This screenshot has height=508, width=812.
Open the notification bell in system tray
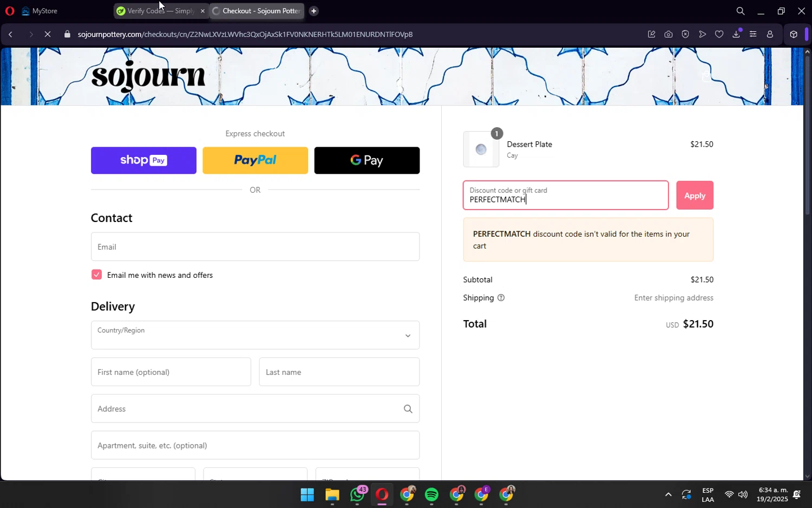[796, 495]
